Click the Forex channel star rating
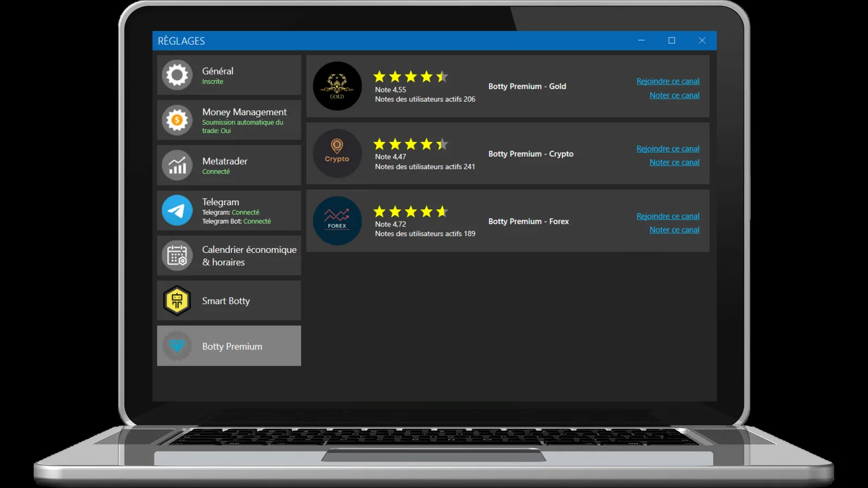868x488 pixels. (x=411, y=211)
